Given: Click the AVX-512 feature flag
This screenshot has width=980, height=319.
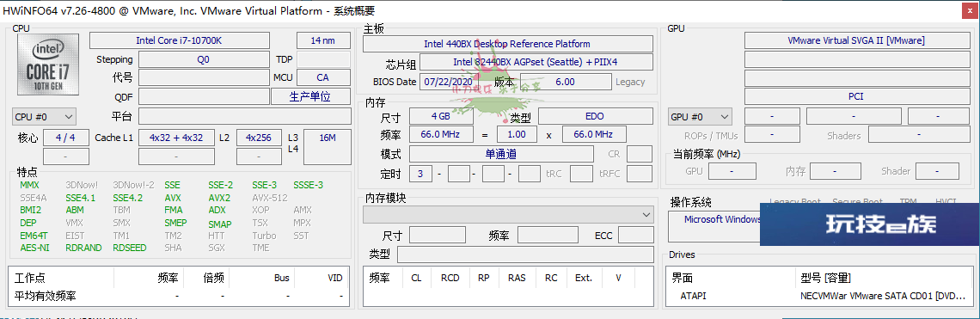Looking at the screenshot, I should (x=270, y=198).
